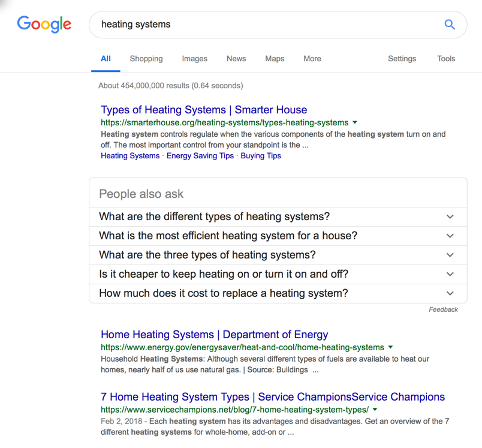Expand 'Is it cheaper to keep heating on' question
The height and width of the screenshot is (448, 482).
point(278,274)
